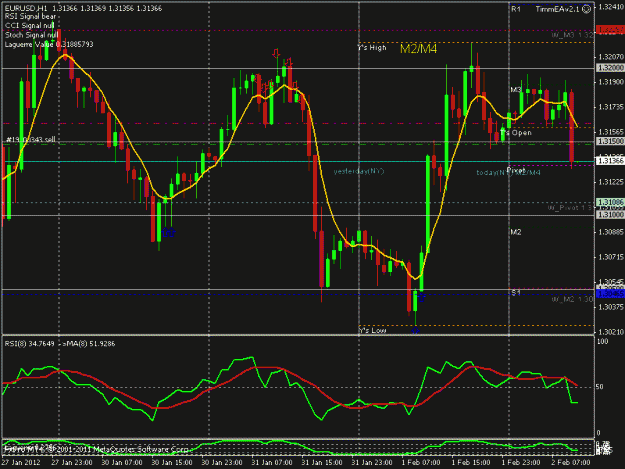Click the 1.30375 price scale value

[611, 307]
